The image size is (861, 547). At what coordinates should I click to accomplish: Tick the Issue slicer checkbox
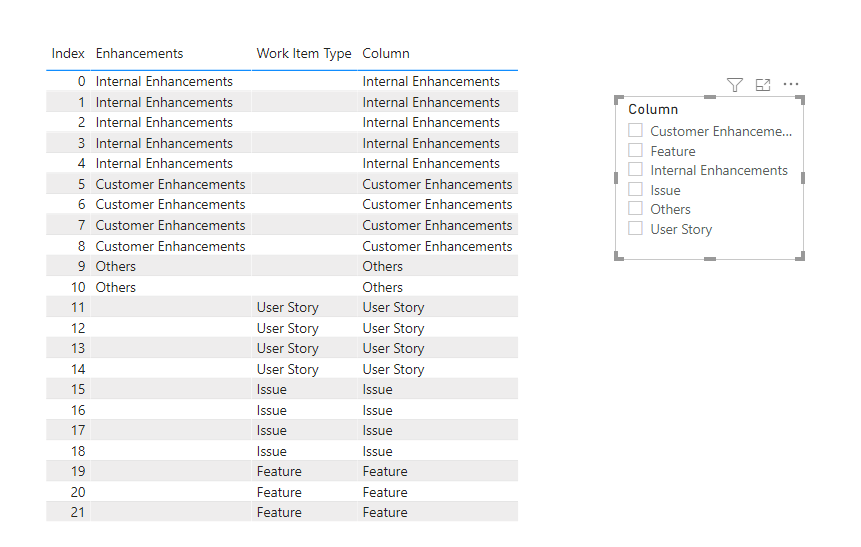(x=635, y=189)
